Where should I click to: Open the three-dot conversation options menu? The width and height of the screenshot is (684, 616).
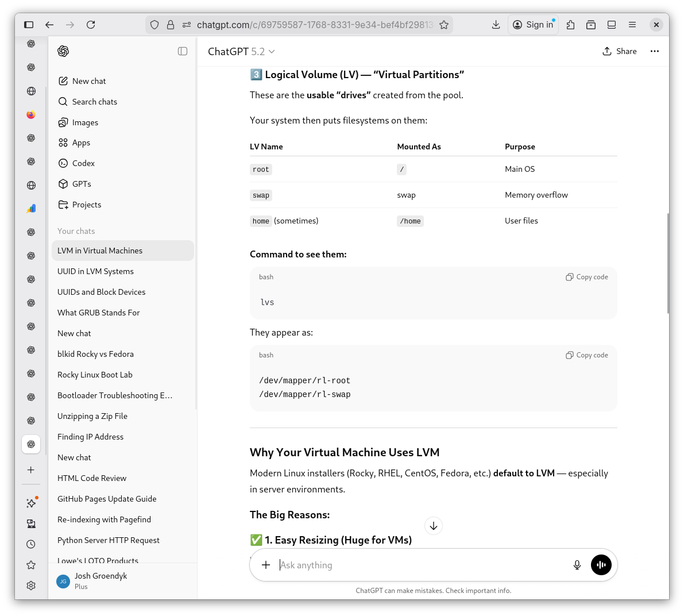click(x=654, y=51)
